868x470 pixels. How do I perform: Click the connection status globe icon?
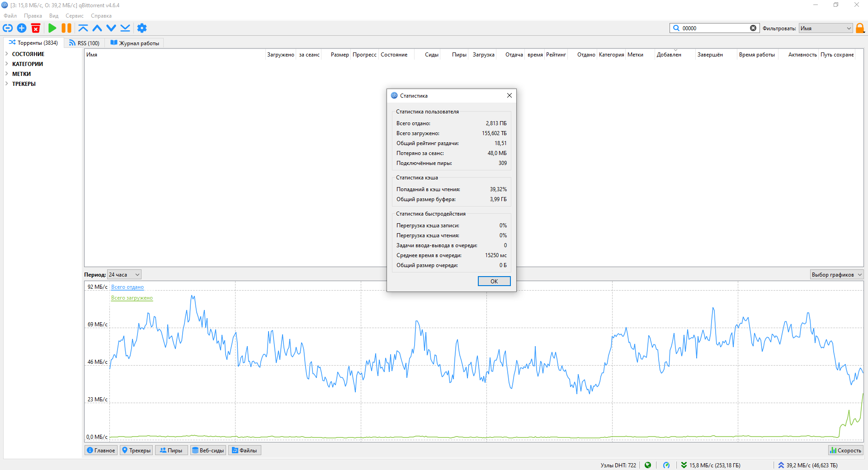click(x=648, y=465)
